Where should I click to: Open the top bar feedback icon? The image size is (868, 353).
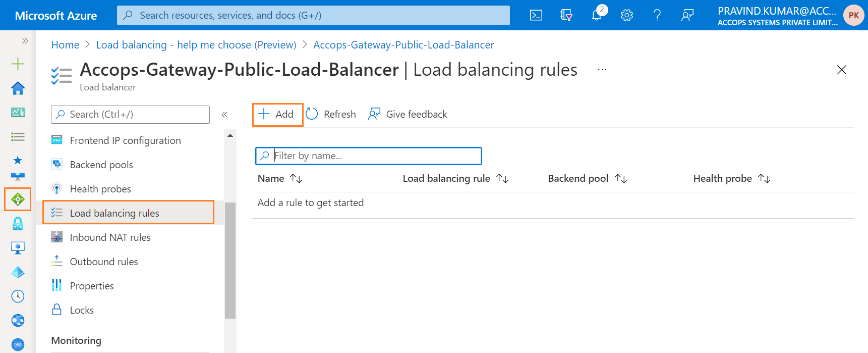(687, 15)
